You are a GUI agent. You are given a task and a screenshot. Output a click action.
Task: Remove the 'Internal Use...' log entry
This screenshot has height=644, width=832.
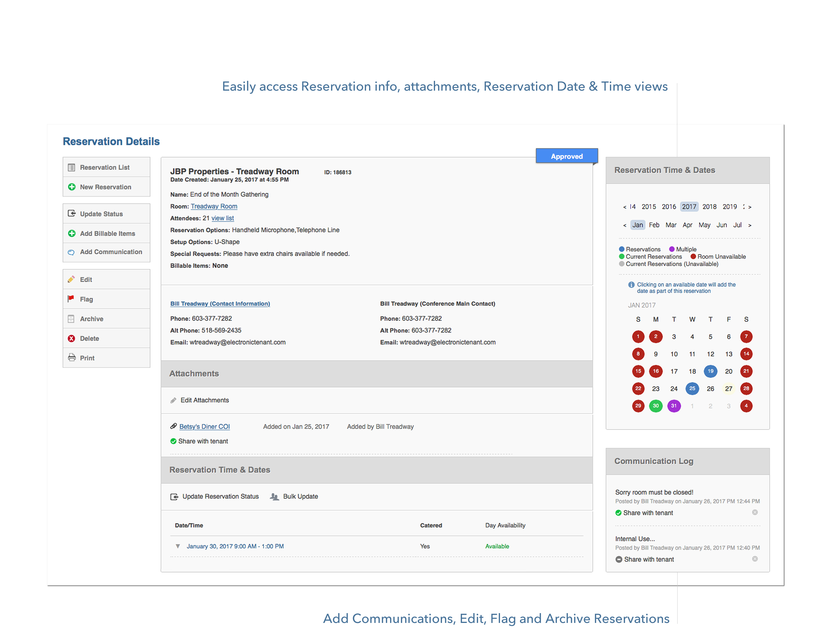tap(755, 559)
